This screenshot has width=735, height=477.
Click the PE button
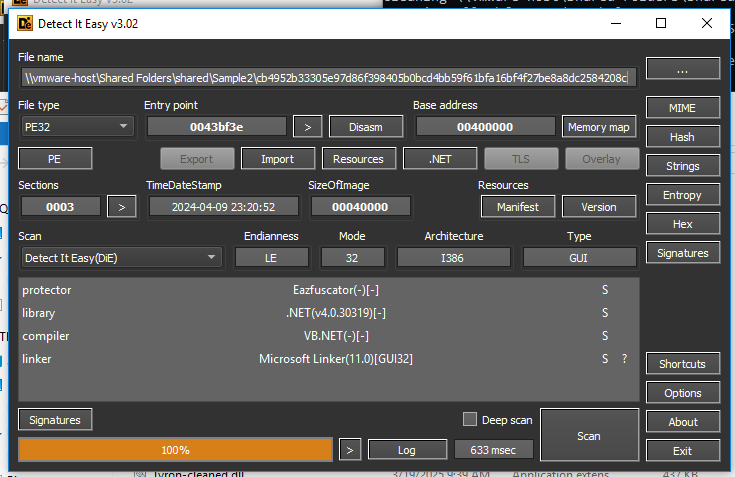[55, 159]
